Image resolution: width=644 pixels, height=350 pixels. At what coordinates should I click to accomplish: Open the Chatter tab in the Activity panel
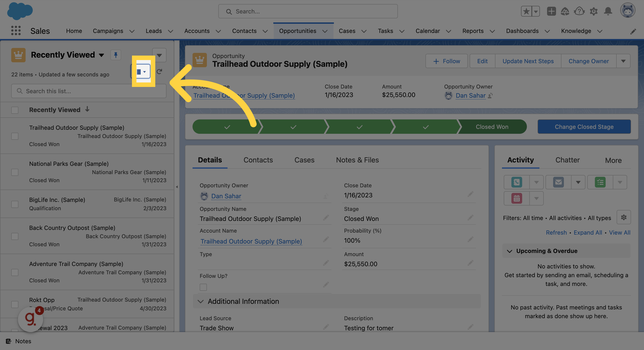567,160
